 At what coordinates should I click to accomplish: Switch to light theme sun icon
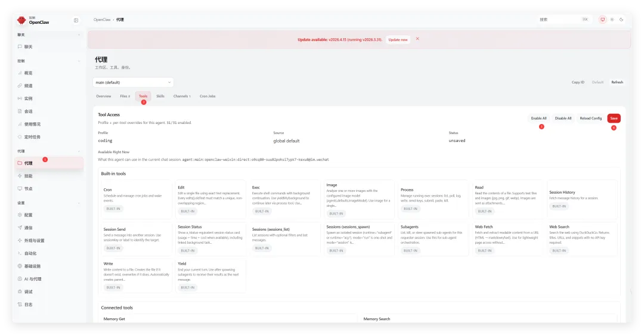coord(612,19)
